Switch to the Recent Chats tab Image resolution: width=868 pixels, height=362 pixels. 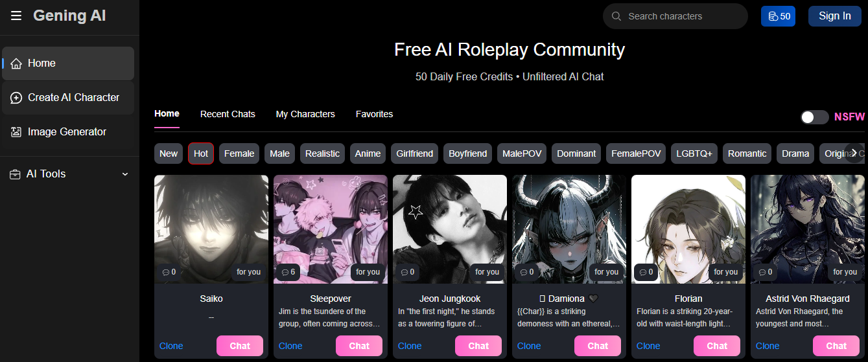(x=228, y=114)
